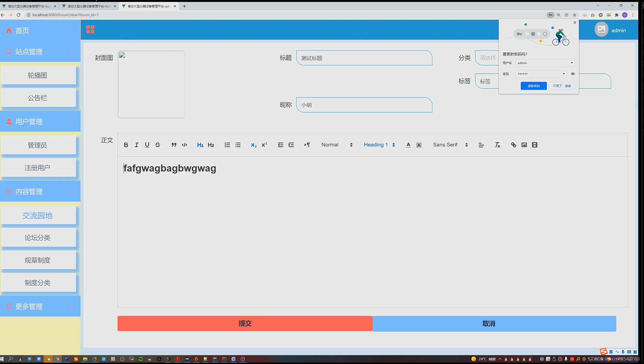Click the strikethrough formatting icon
This screenshot has width=644, height=364.
pyautogui.click(x=158, y=145)
